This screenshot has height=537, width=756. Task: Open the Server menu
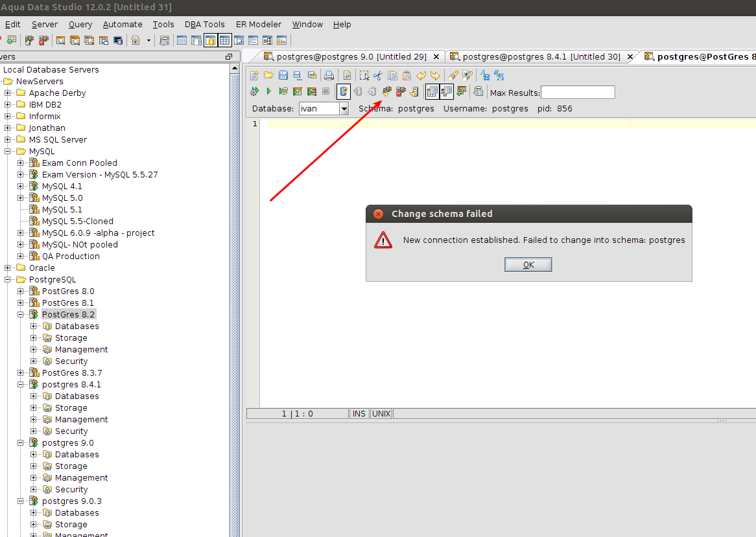pyautogui.click(x=44, y=25)
